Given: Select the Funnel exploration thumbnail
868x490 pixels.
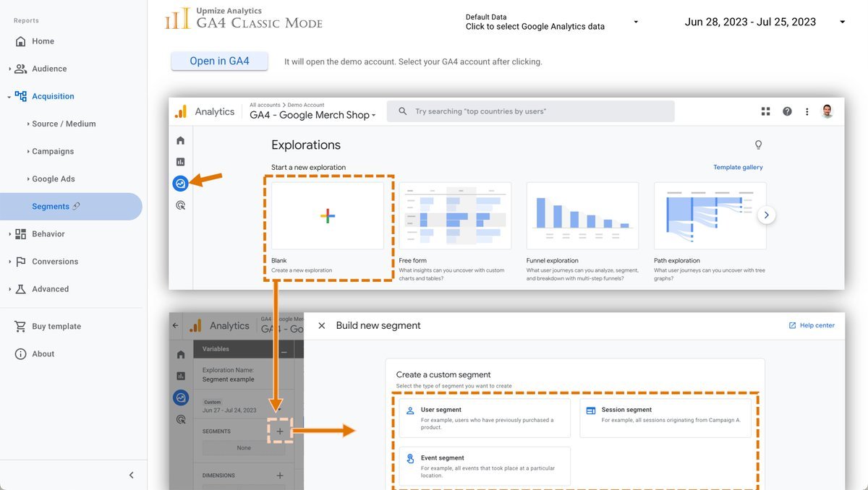Looking at the screenshot, I should point(582,215).
